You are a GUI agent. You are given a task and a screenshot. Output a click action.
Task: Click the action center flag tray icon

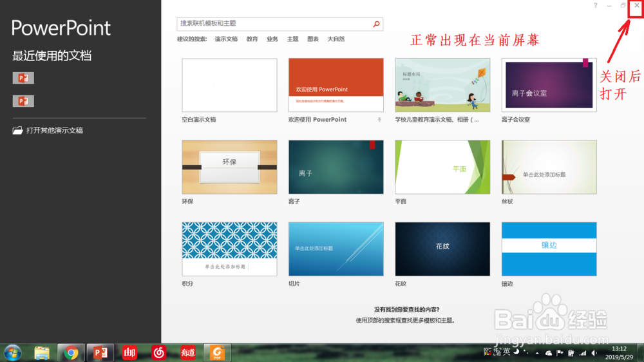click(x=560, y=353)
